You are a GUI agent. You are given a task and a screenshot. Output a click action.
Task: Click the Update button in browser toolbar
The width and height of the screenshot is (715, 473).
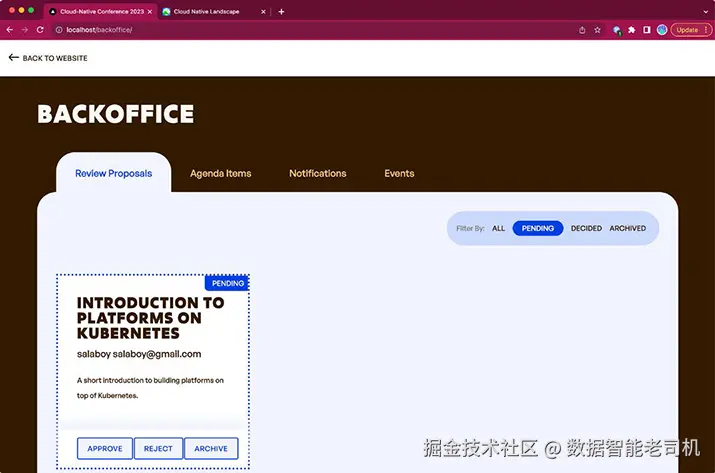[687, 30]
